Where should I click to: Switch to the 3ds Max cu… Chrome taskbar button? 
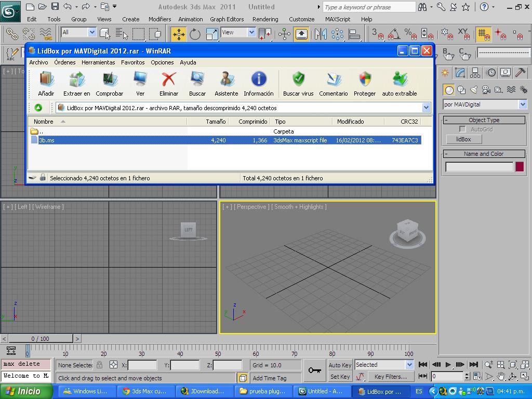[146, 391]
